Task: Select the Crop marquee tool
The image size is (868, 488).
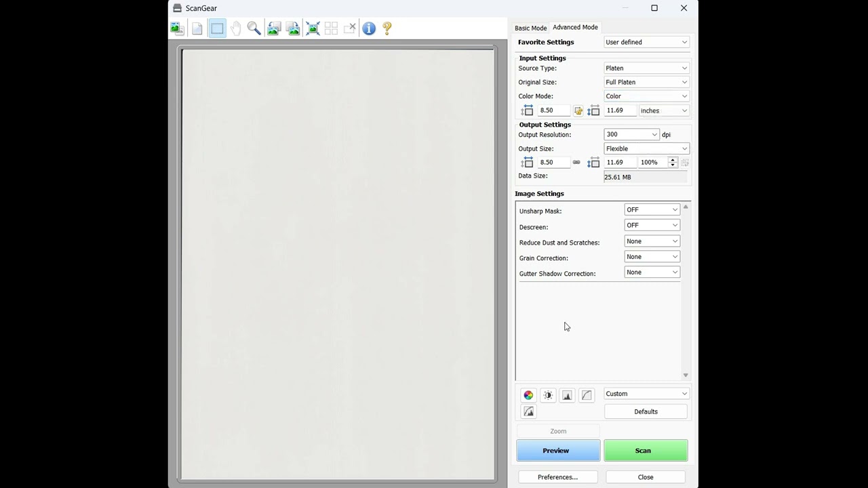Action: (217, 28)
